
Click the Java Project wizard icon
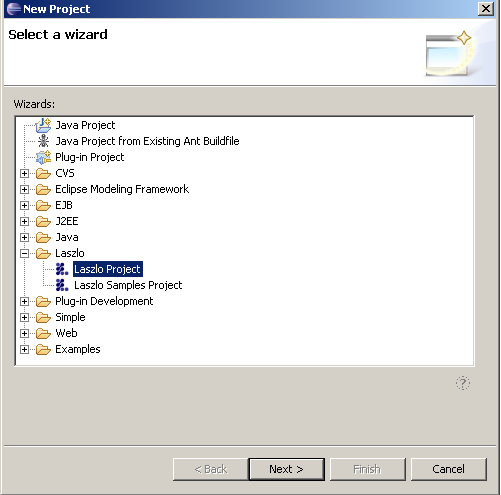[x=43, y=125]
